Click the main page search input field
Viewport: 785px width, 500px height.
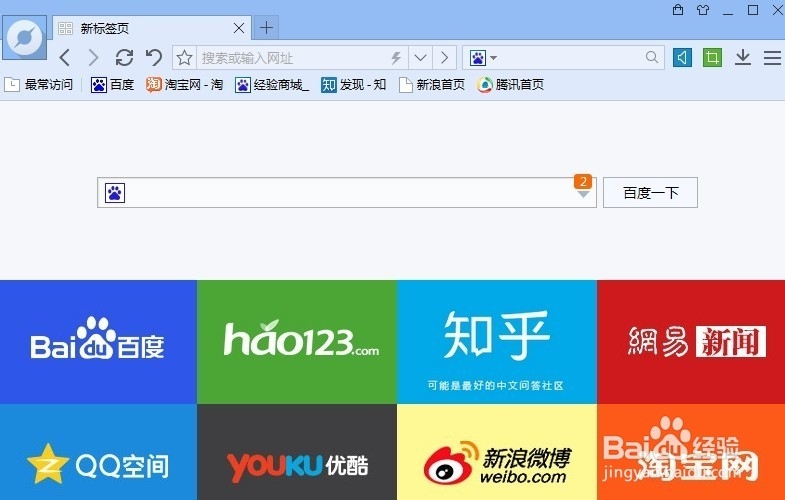tap(349, 193)
